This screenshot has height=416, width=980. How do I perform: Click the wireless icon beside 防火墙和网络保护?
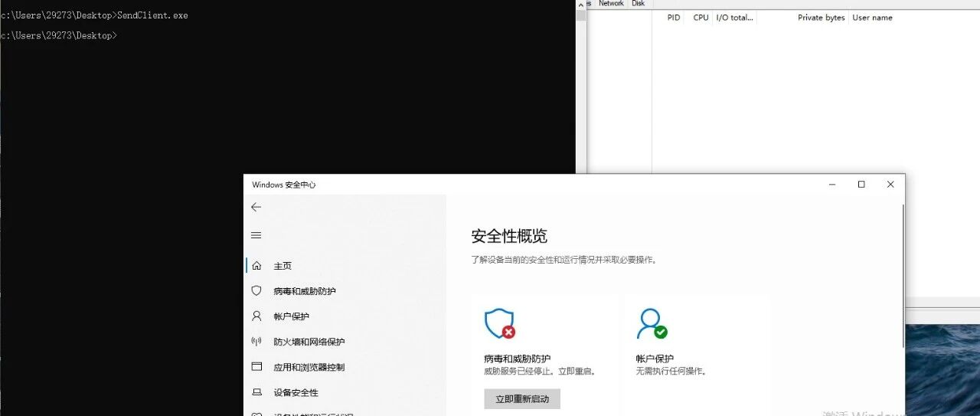coord(256,342)
